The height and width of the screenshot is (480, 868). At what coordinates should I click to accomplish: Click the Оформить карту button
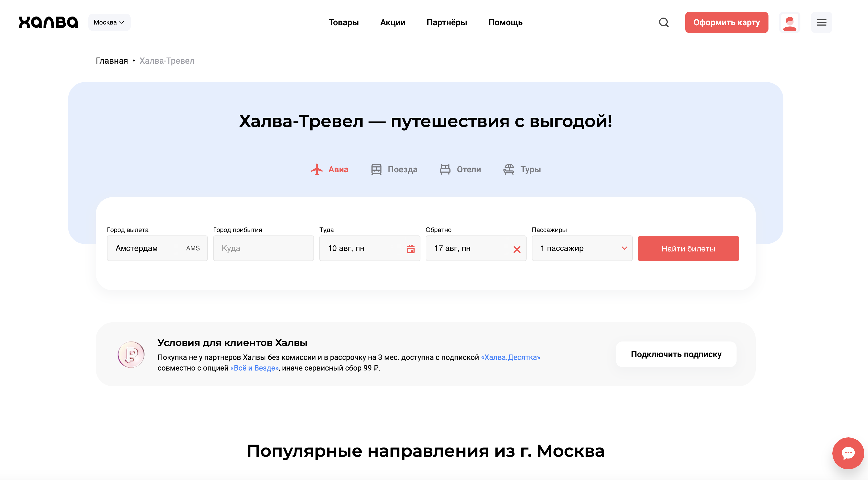(x=726, y=22)
